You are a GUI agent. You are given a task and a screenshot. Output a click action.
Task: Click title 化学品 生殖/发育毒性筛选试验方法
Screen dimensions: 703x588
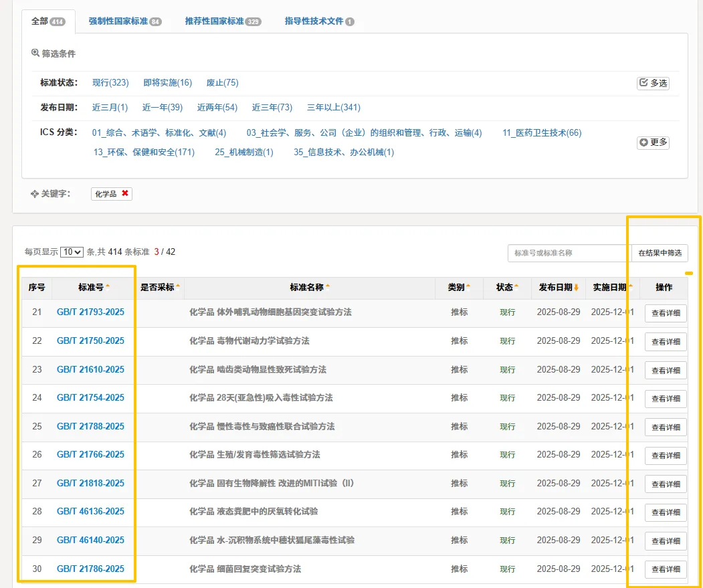tap(255, 454)
